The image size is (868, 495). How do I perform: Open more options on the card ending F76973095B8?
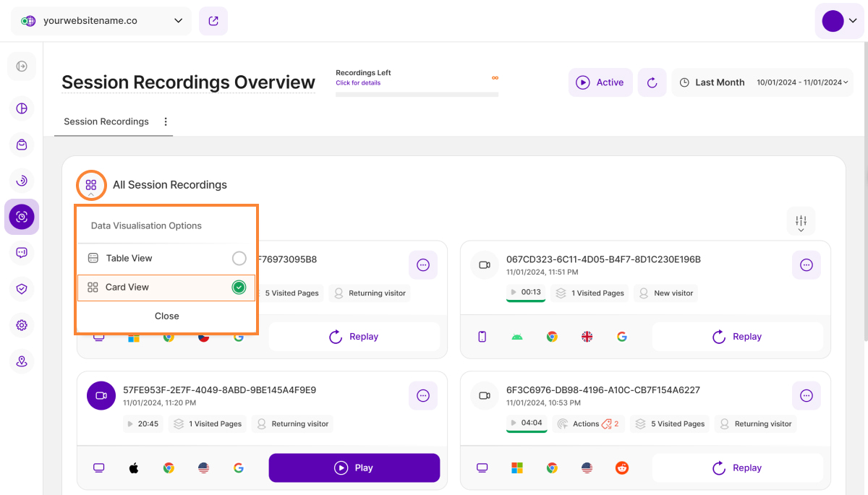(x=423, y=265)
